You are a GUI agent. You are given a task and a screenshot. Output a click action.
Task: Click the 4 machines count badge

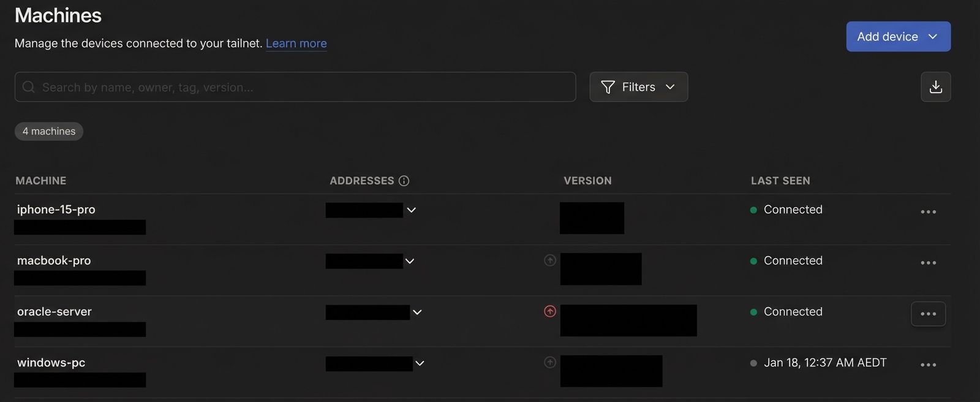click(x=49, y=131)
